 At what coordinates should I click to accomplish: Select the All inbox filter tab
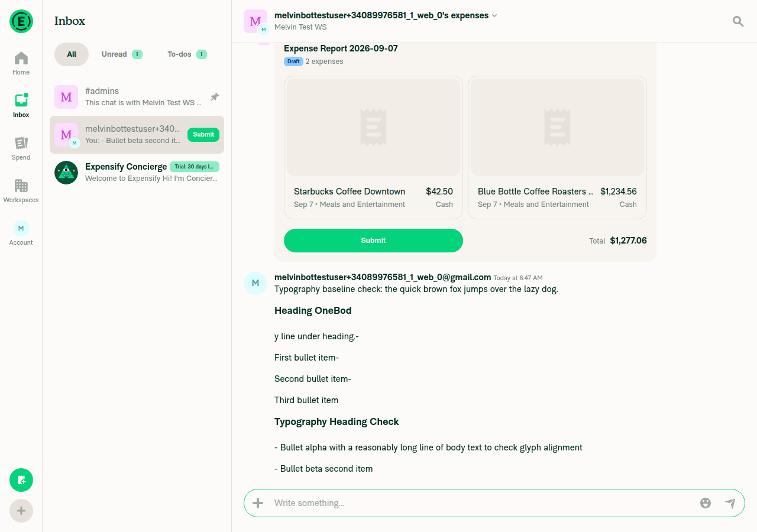point(72,54)
